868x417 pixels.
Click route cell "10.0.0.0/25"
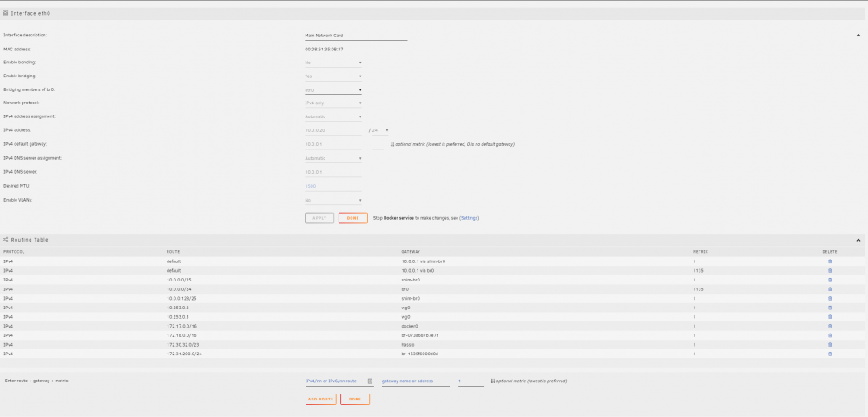pos(178,280)
